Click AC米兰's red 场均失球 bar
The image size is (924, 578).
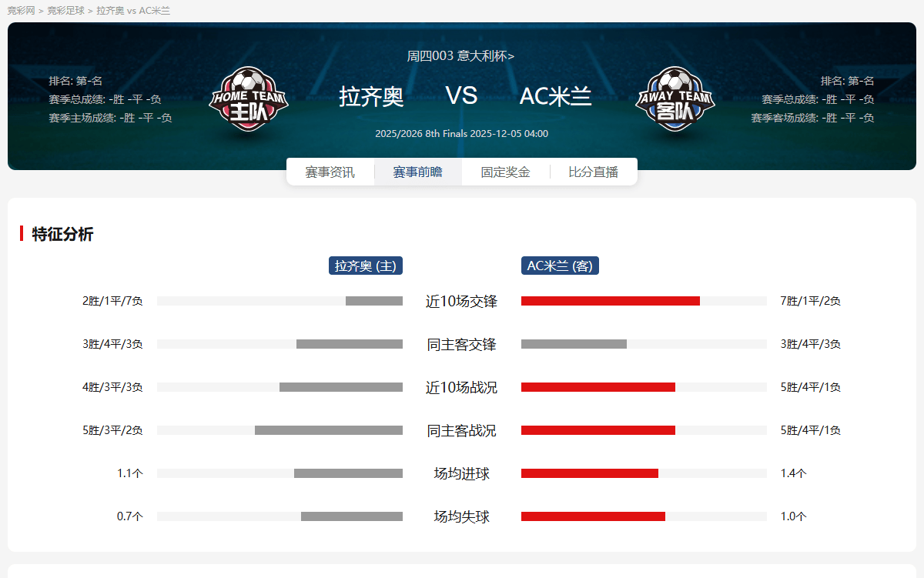click(x=593, y=516)
